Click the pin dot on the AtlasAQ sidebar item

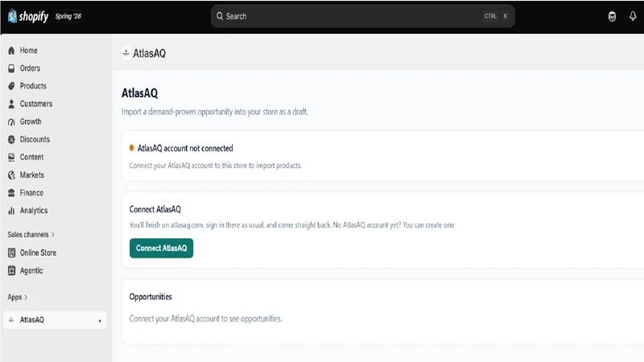(x=100, y=320)
